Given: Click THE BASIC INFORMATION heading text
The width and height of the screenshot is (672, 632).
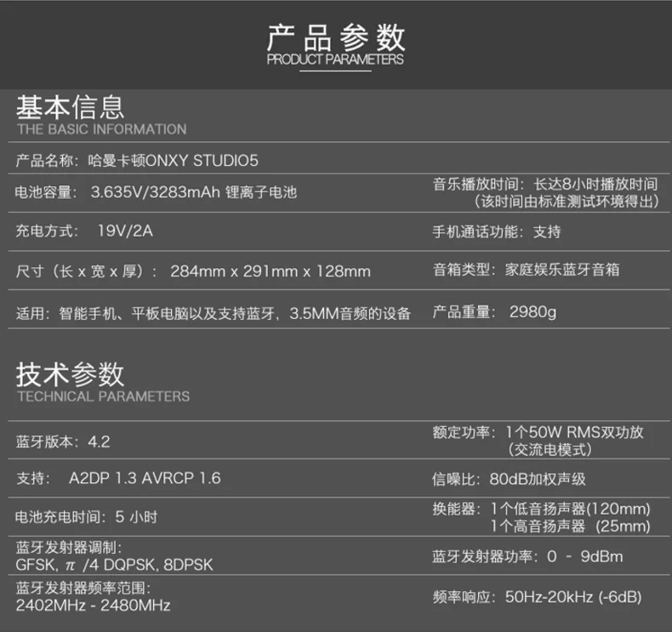Looking at the screenshot, I should (102, 129).
